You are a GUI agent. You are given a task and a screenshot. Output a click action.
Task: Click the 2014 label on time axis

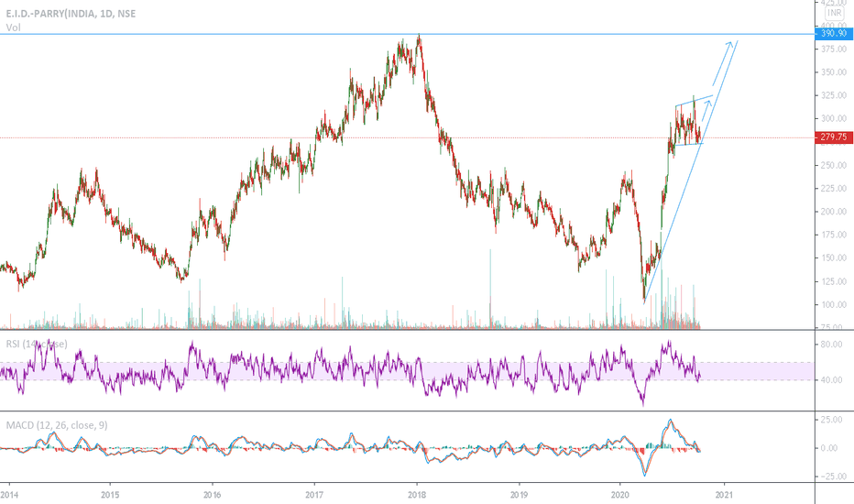9,495
